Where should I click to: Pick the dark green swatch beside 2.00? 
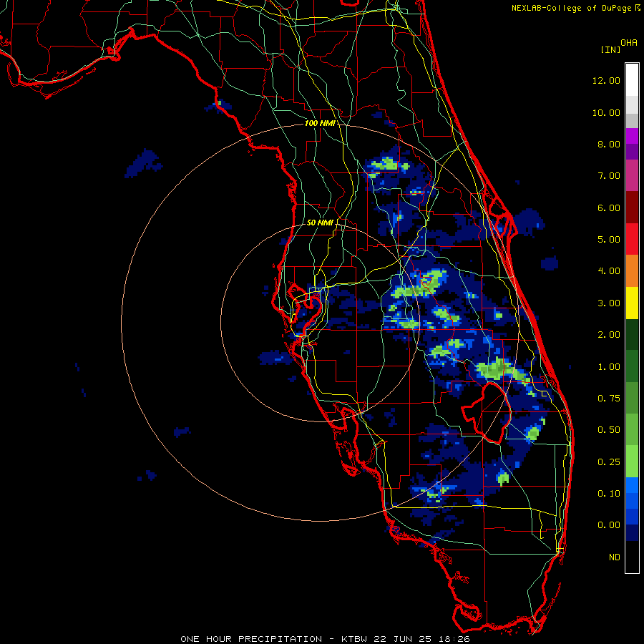tap(632, 334)
